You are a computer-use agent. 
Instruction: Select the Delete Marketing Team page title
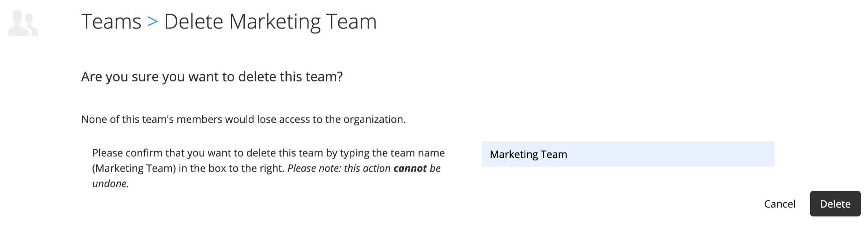(x=270, y=21)
